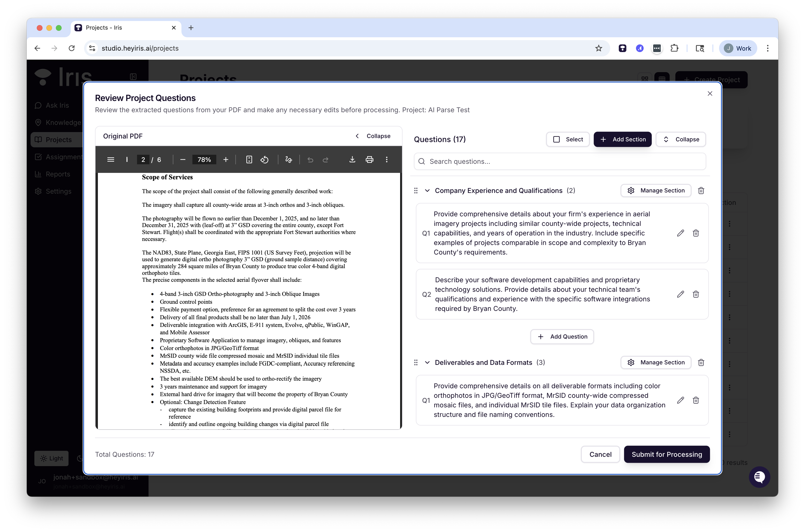Edit Q1 about deliverable formats
The image size is (805, 532).
click(x=680, y=400)
